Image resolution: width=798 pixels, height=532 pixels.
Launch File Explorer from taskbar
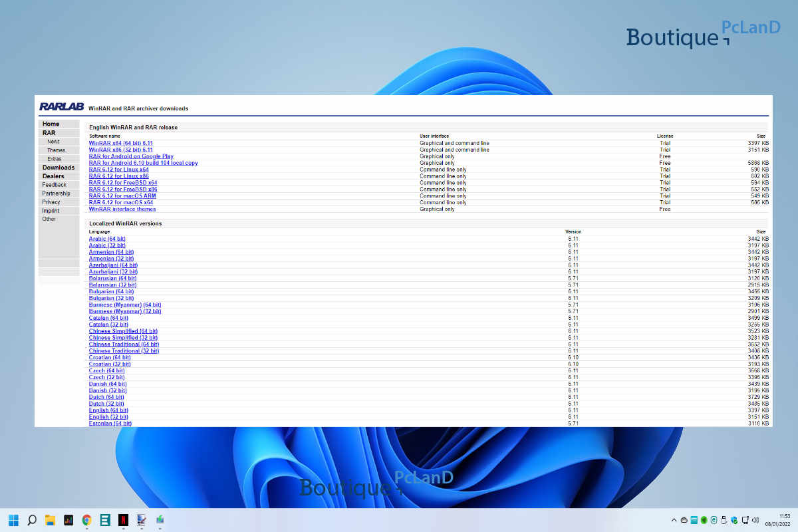[x=50, y=520]
